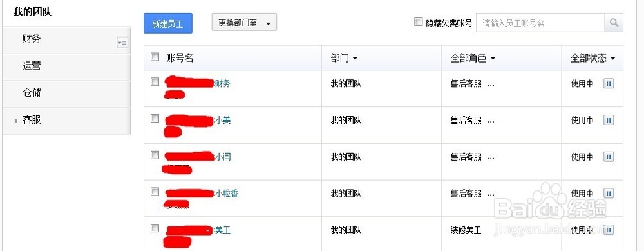The width and height of the screenshot is (644, 251).
Task: Click the search magnifier icon
Action: [614, 23]
